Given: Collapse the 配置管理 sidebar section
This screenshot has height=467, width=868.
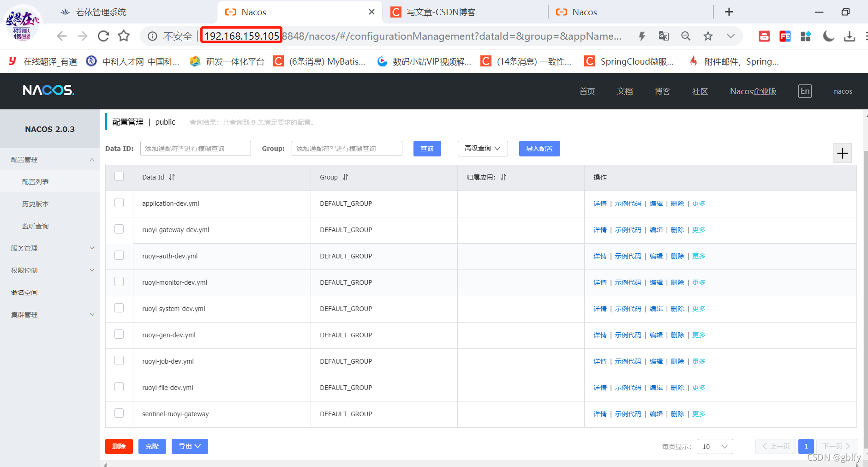Looking at the screenshot, I should [50, 160].
